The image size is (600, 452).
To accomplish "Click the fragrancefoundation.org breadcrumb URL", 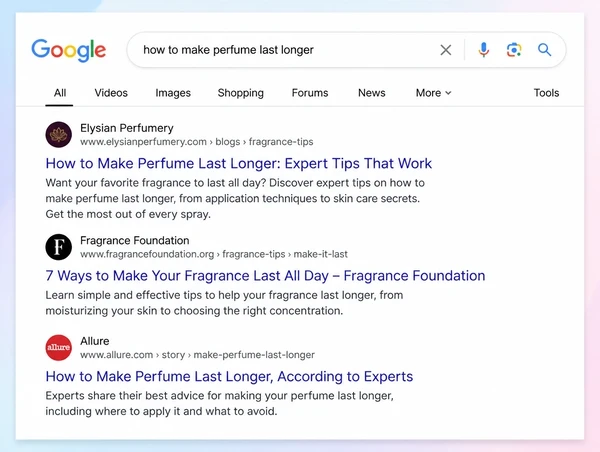I will pyautogui.click(x=214, y=254).
